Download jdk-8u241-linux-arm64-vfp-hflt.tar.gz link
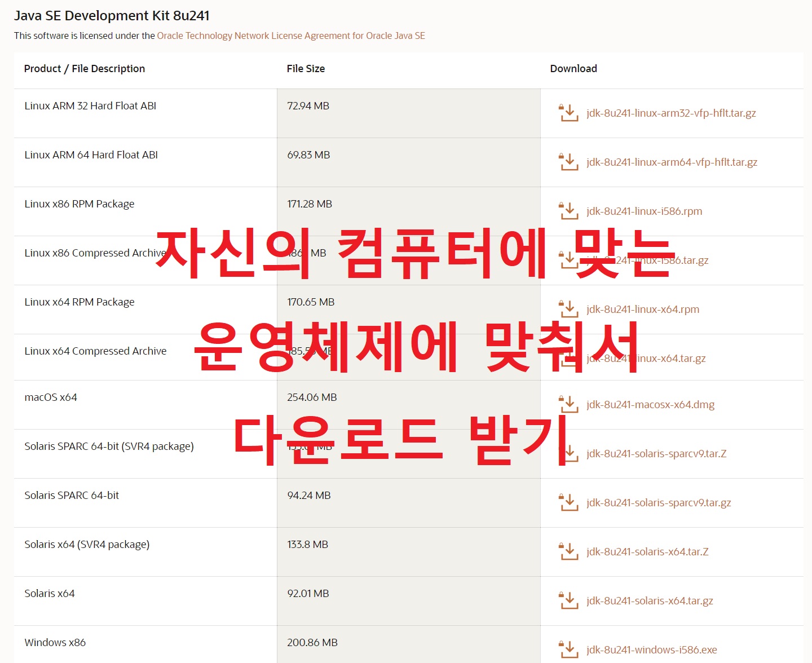Image resolution: width=812 pixels, height=663 pixels. 672,162
